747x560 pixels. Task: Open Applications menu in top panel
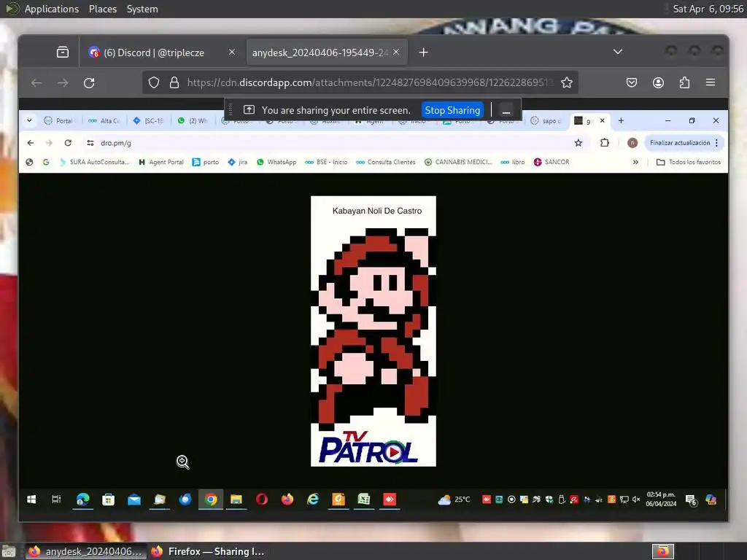coord(52,9)
